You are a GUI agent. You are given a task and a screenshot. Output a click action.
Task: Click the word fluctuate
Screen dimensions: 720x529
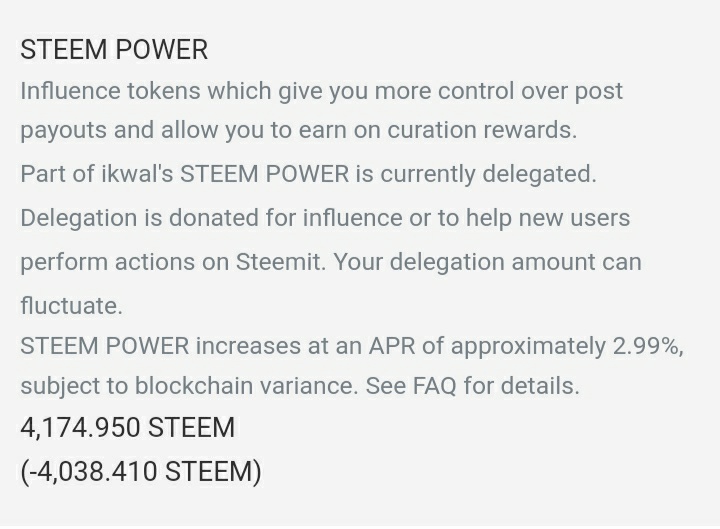72,306
